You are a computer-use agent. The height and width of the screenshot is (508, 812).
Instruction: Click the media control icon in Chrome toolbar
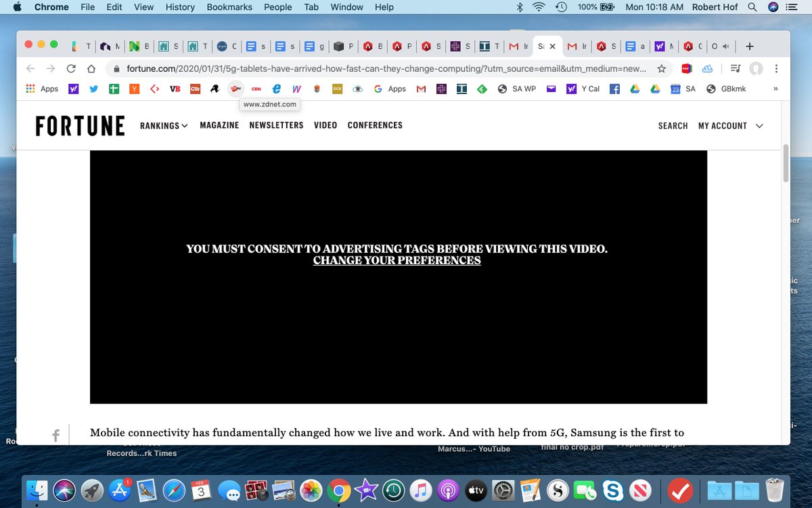click(736, 68)
